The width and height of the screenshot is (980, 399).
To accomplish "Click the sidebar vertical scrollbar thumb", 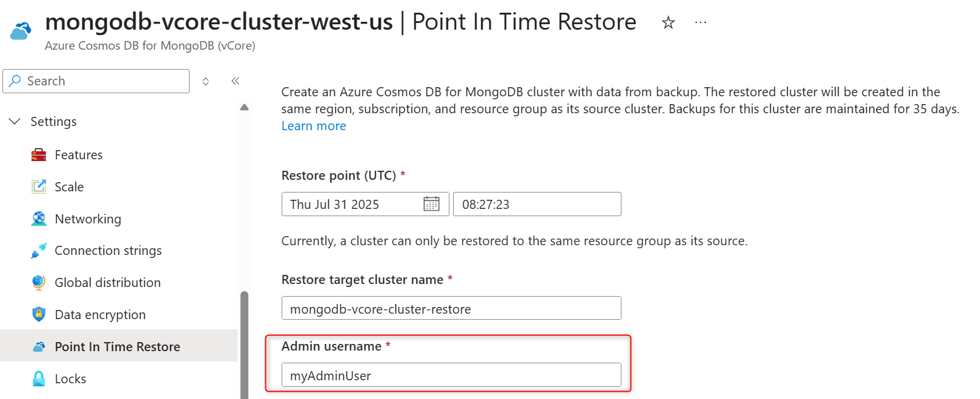I will pos(244,345).
